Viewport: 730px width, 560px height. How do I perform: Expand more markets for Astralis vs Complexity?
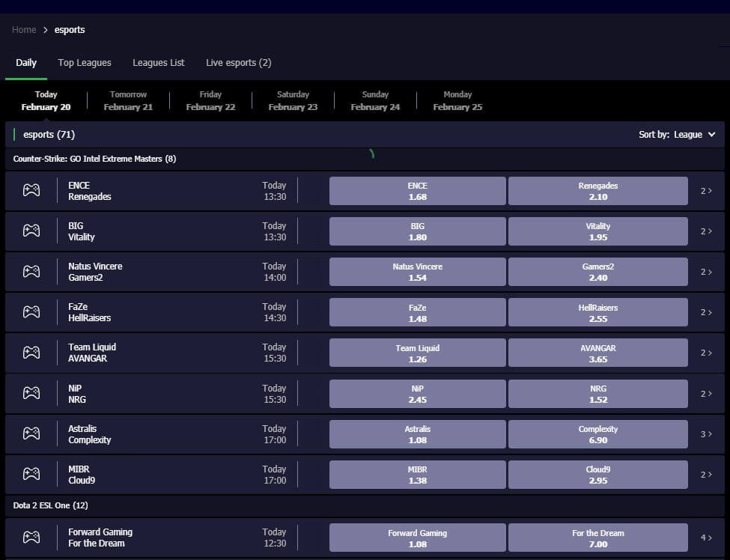(x=706, y=434)
